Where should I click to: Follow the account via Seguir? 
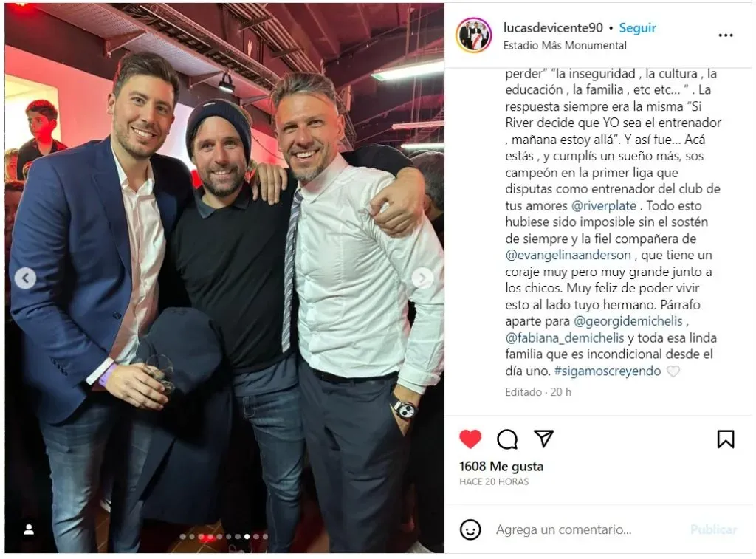click(637, 28)
